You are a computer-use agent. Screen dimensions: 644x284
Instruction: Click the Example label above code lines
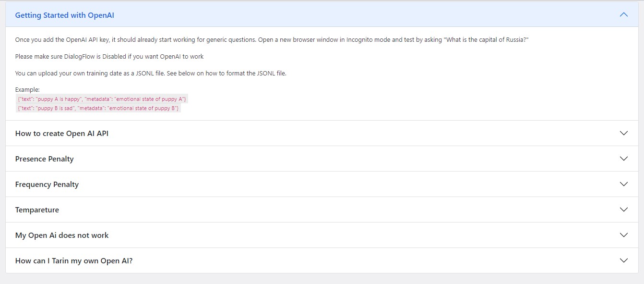pyautogui.click(x=27, y=90)
